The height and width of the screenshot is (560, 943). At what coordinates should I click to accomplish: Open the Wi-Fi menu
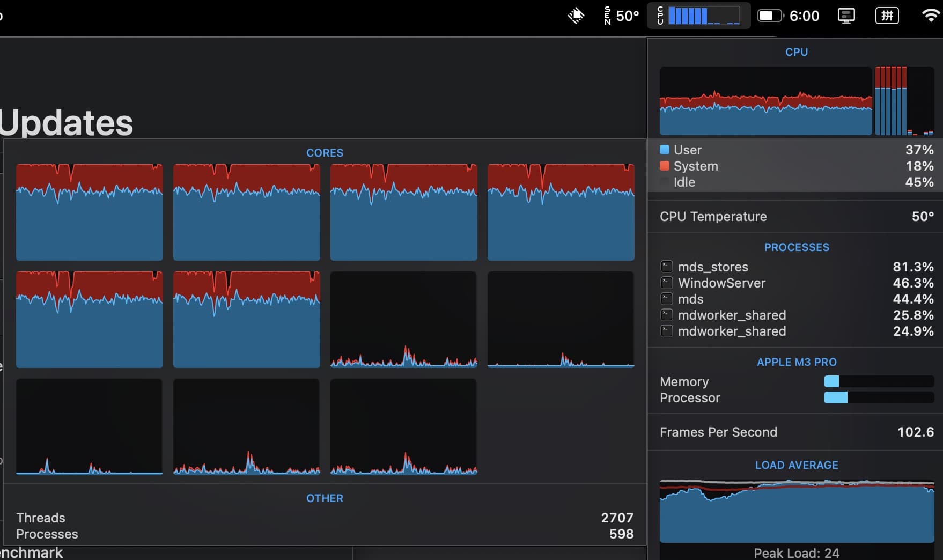point(930,16)
